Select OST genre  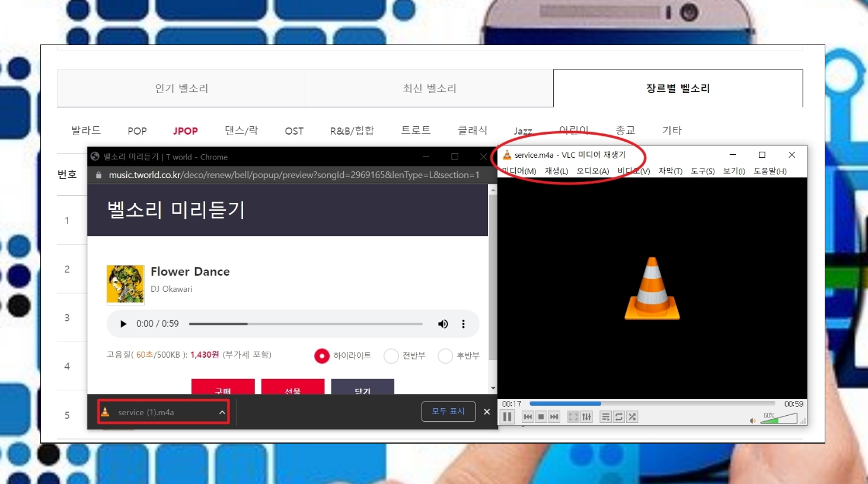point(294,131)
